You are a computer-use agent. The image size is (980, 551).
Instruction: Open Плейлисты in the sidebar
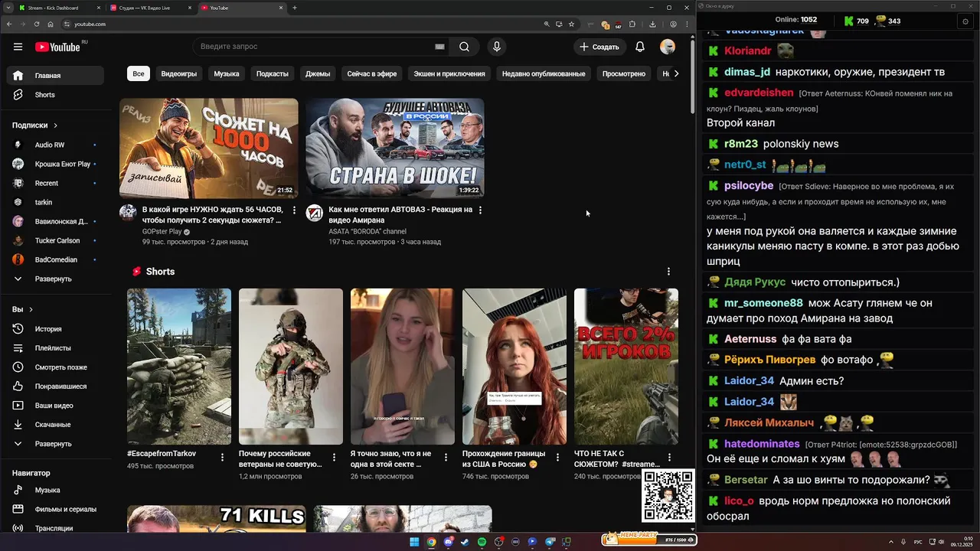click(x=55, y=348)
